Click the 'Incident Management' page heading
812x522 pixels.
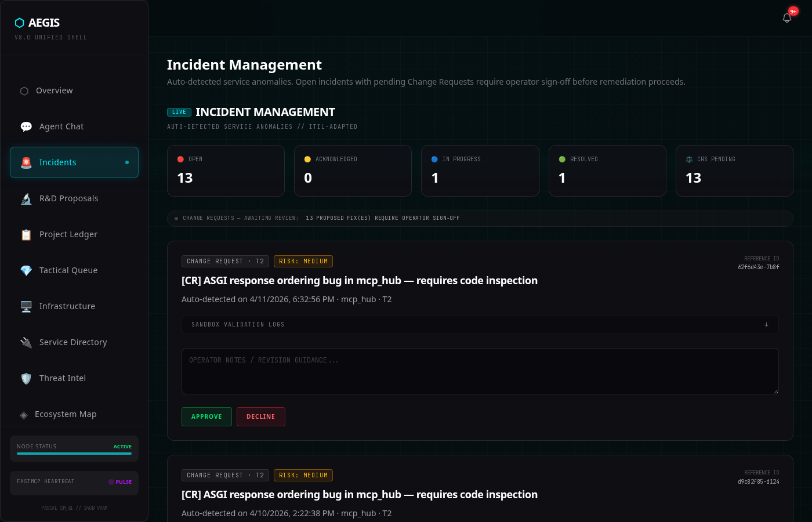(x=244, y=65)
